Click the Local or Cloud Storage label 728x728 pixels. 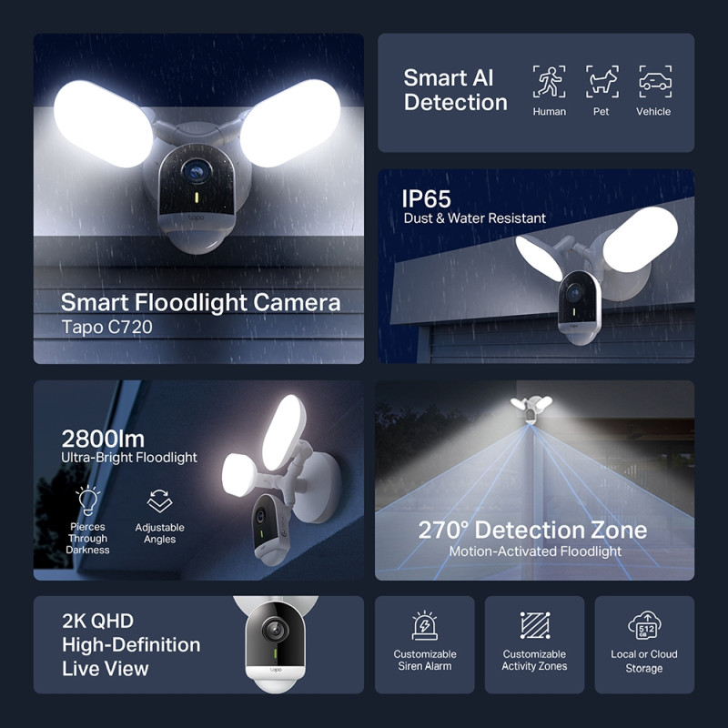click(x=644, y=662)
